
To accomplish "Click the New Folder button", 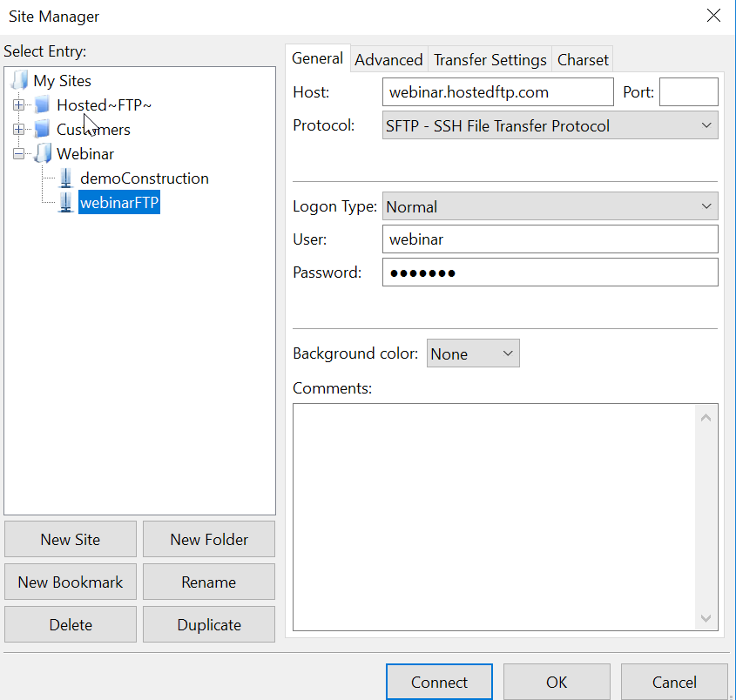I will [x=209, y=539].
